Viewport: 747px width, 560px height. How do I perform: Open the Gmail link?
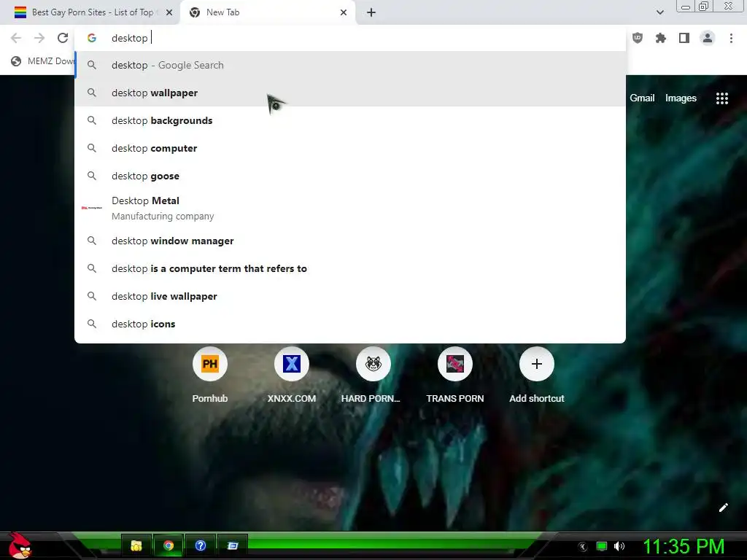pyautogui.click(x=642, y=98)
